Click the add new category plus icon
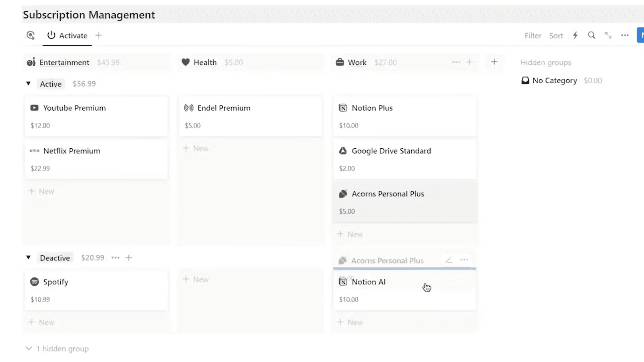Image resolution: width=644 pixels, height=362 pixels. [x=494, y=62]
